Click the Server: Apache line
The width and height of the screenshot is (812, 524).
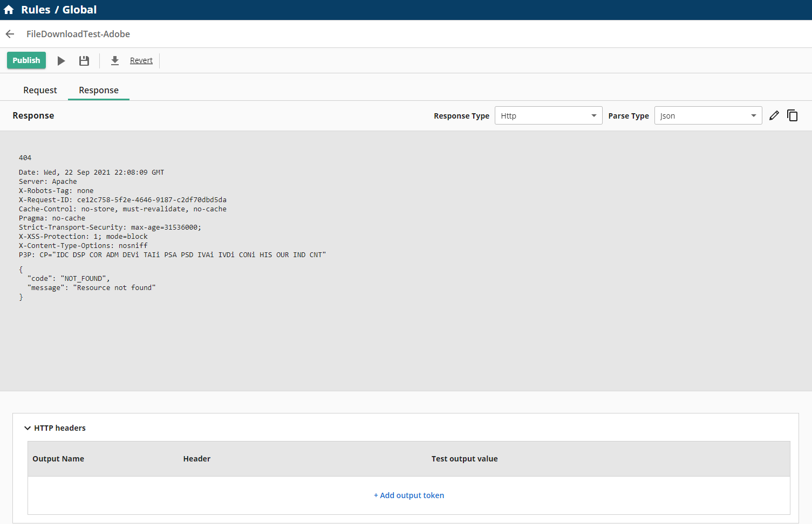pyautogui.click(x=48, y=182)
